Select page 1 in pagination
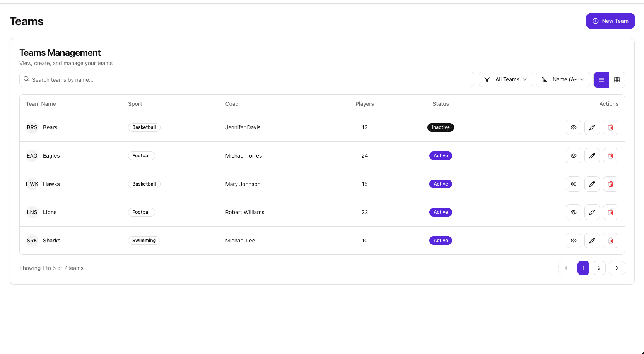The image size is (644, 354). tap(583, 268)
